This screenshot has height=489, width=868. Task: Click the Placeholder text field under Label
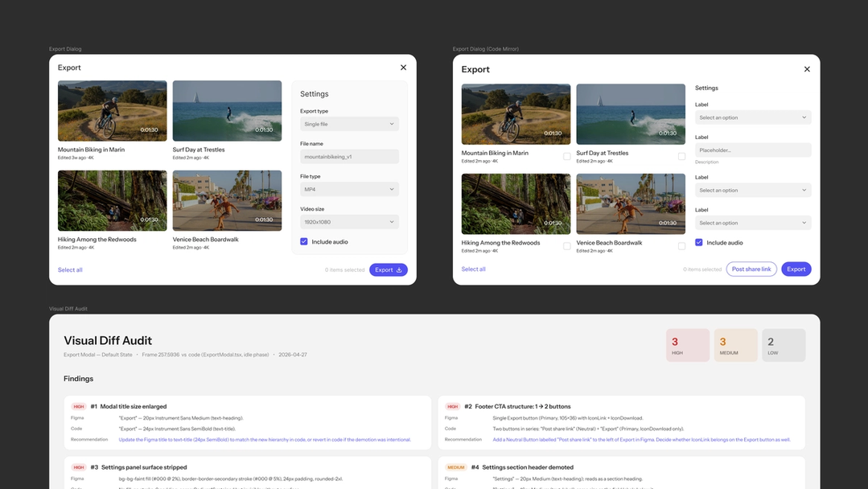point(753,150)
